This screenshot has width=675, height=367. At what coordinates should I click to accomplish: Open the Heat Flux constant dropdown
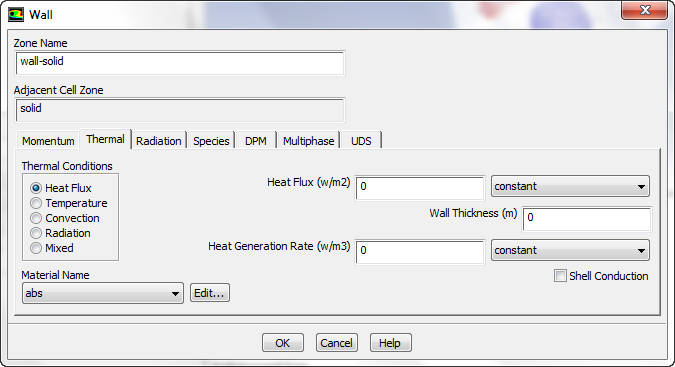click(570, 186)
